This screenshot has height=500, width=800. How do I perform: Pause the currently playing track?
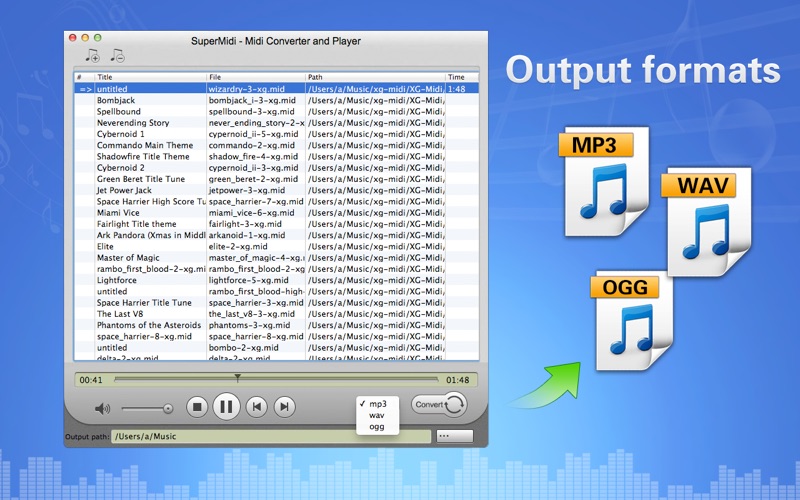227,407
